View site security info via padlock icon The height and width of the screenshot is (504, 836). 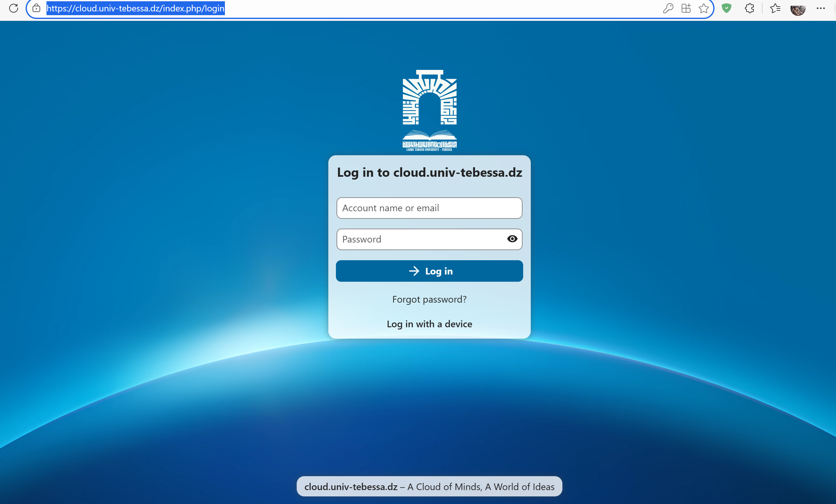tap(36, 9)
